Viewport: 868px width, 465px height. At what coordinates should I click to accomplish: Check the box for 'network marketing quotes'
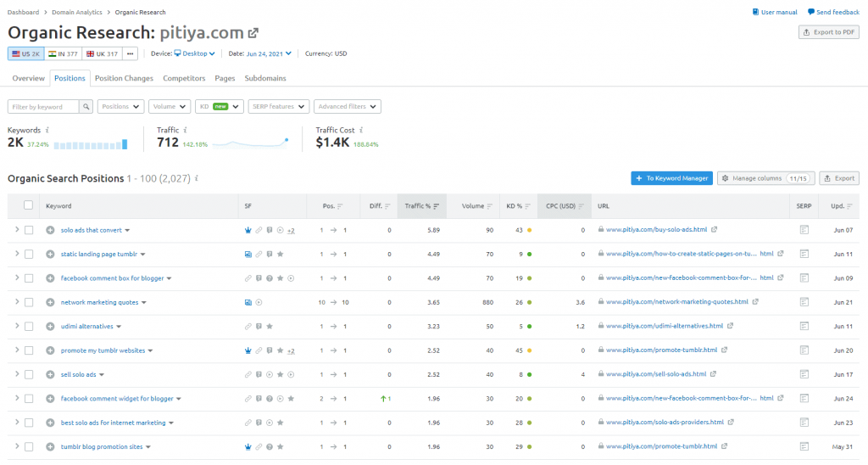(29, 302)
